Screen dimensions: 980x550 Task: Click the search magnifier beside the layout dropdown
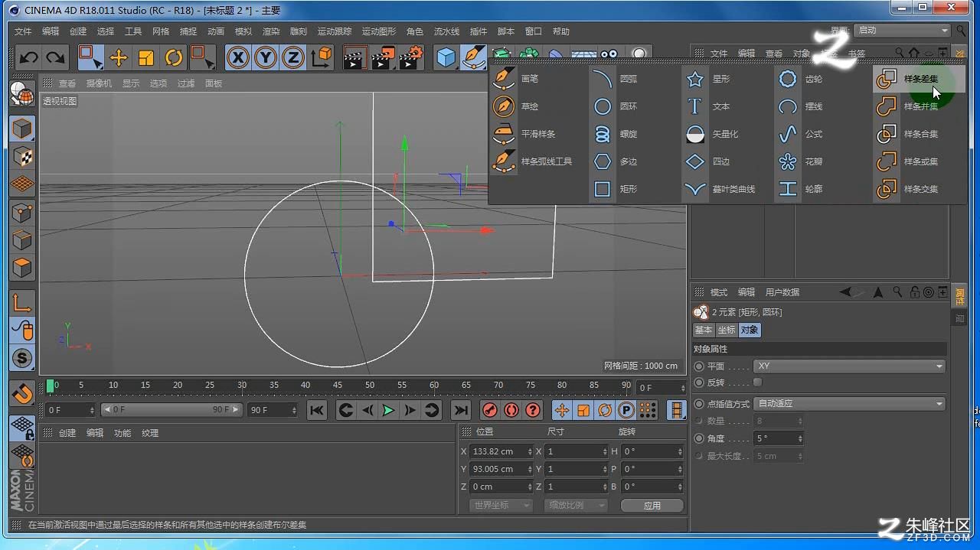962,31
